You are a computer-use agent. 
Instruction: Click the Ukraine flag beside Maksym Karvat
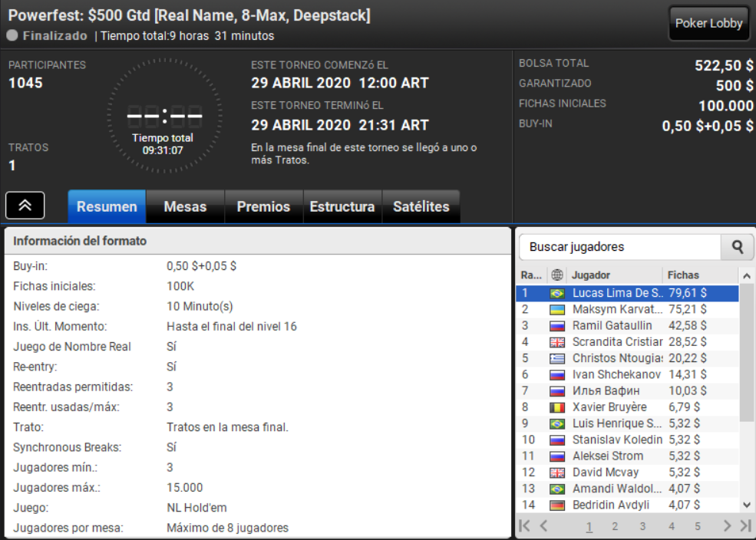(x=557, y=310)
